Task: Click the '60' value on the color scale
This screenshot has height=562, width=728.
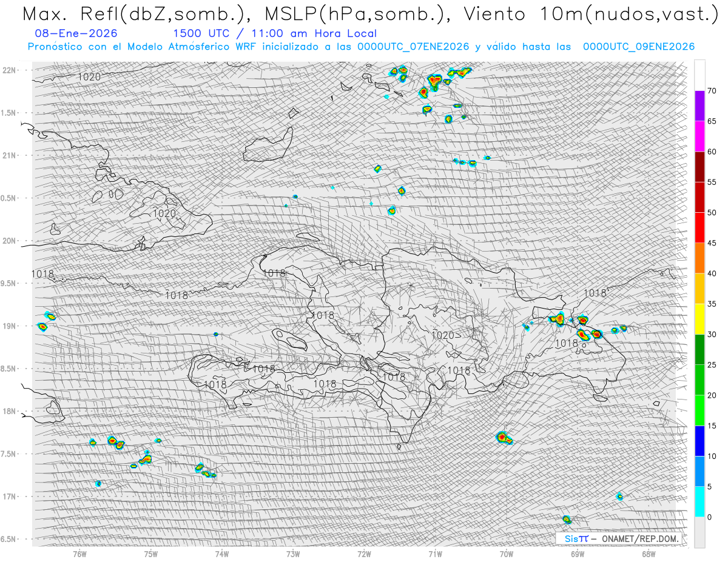Action: click(712, 152)
